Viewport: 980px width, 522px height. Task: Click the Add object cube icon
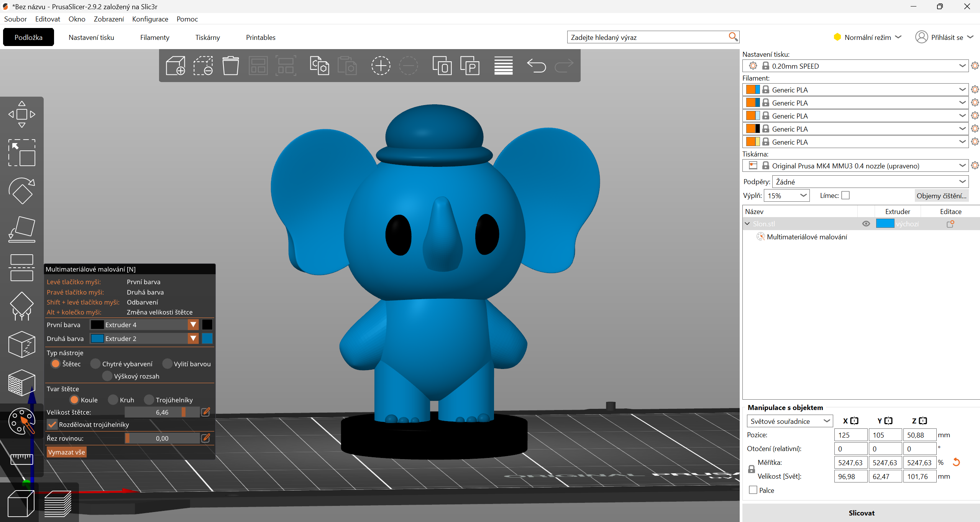tap(176, 66)
